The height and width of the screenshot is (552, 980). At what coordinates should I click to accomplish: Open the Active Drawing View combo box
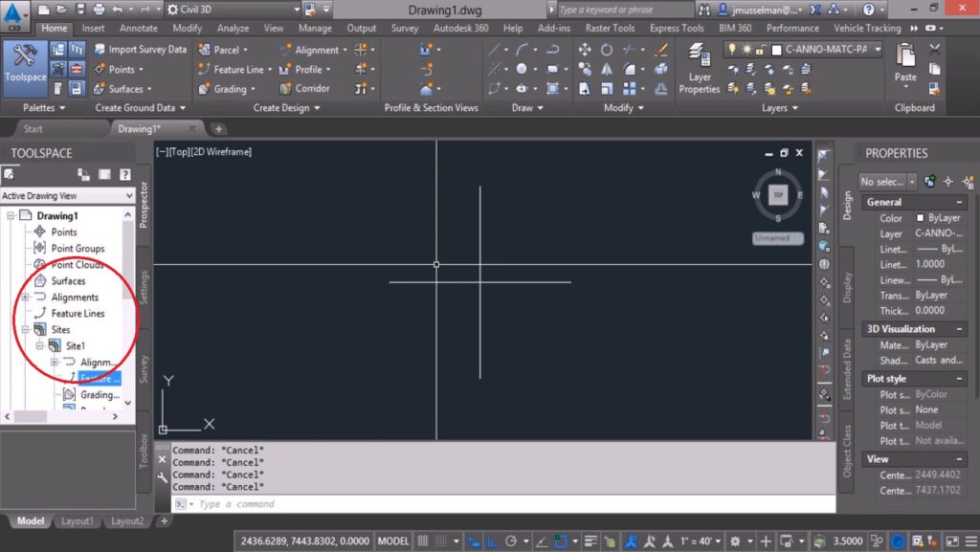(x=68, y=195)
